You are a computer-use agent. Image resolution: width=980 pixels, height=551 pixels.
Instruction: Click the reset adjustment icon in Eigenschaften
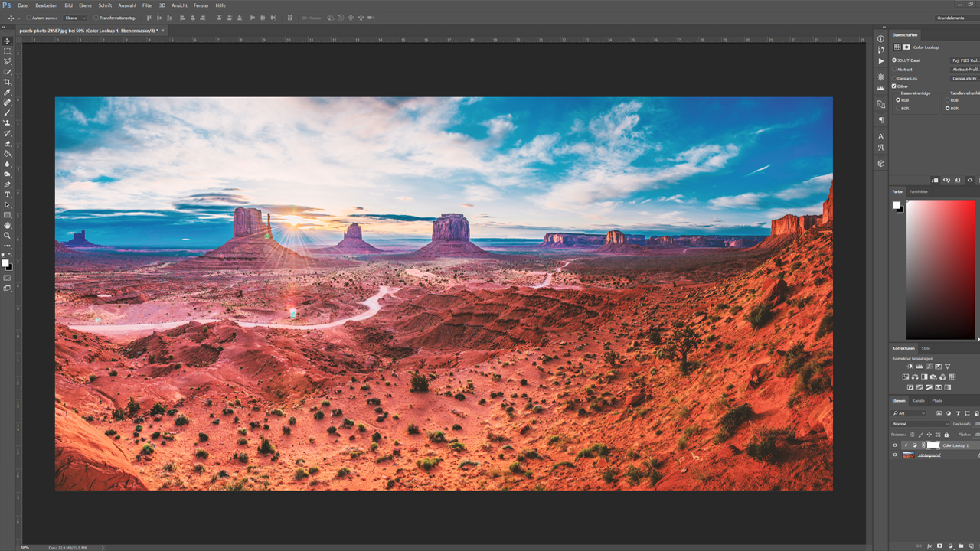coord(958,180)
